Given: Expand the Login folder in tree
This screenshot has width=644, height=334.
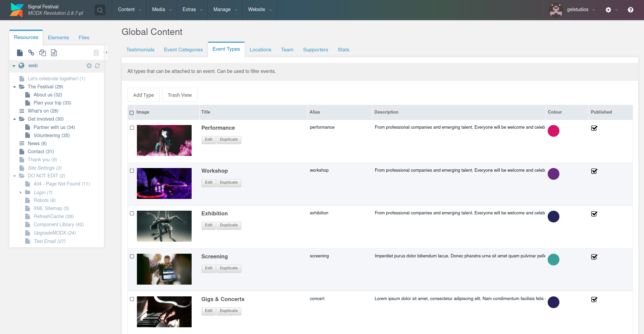Looking at the screenshot, I should tap(20, 193).
